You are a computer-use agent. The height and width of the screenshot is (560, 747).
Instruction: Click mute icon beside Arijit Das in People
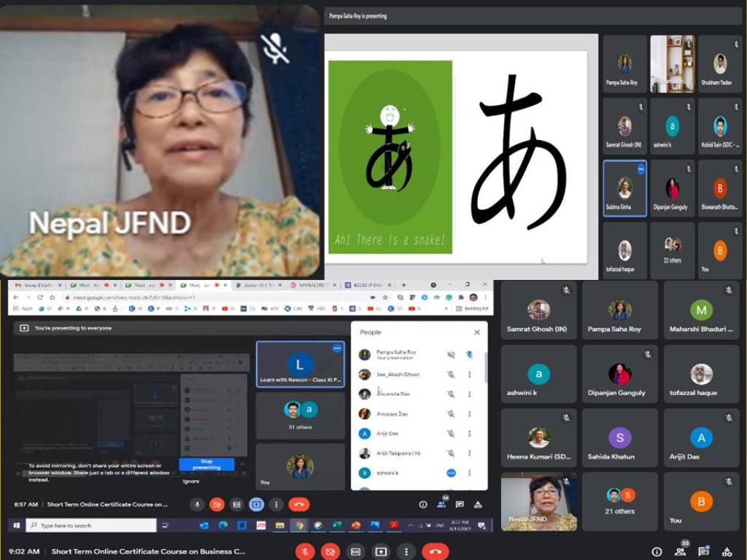click(x=451, y=434)
